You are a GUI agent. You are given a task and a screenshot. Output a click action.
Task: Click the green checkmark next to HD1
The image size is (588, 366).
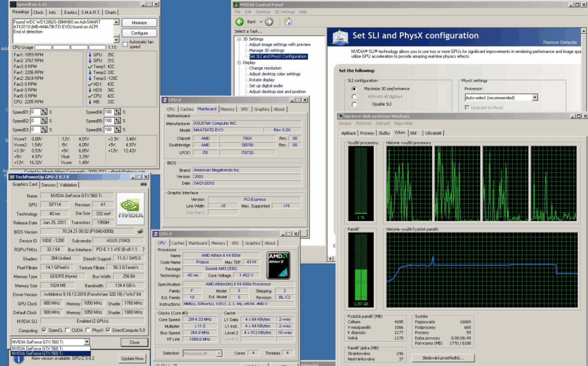[x=90, y=84]
